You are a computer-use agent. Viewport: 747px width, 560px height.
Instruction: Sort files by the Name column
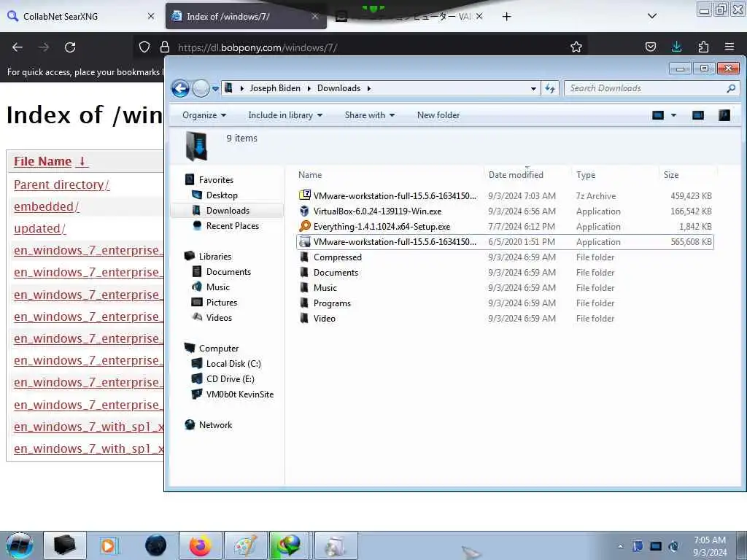pos(309,175)
